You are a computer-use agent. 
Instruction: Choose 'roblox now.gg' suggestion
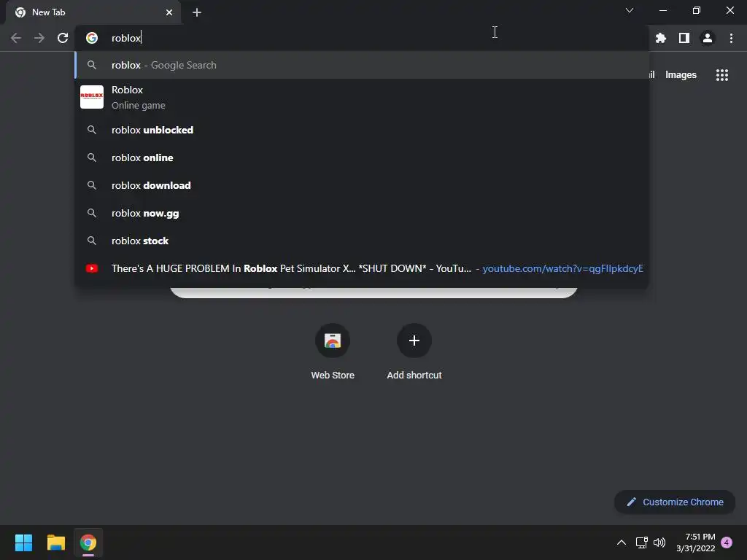point(362,213)
